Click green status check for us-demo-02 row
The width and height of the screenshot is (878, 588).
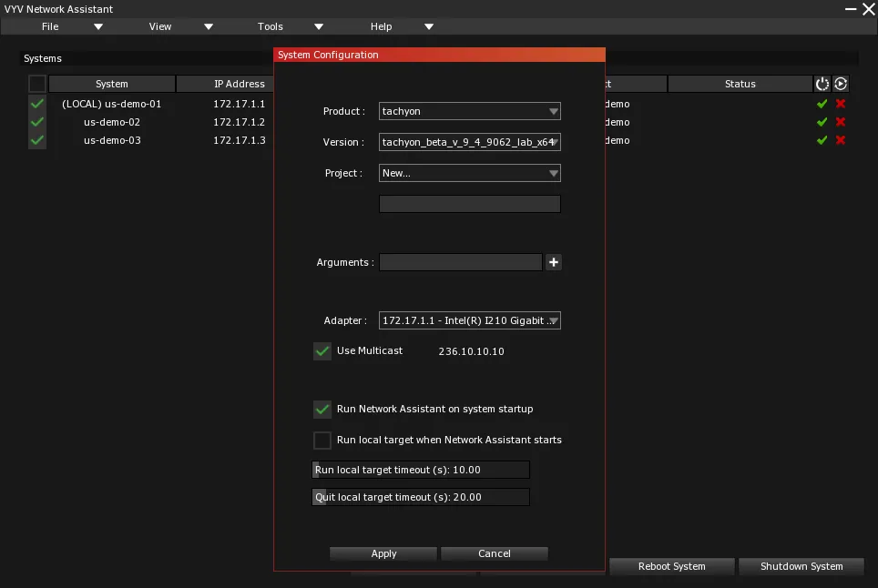(822, 122)
